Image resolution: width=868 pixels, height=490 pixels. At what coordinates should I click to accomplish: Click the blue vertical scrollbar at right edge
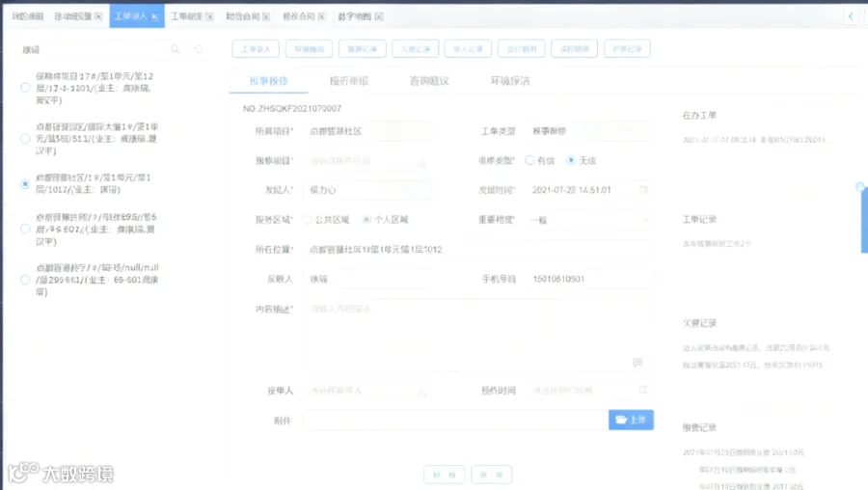[864, 219]
